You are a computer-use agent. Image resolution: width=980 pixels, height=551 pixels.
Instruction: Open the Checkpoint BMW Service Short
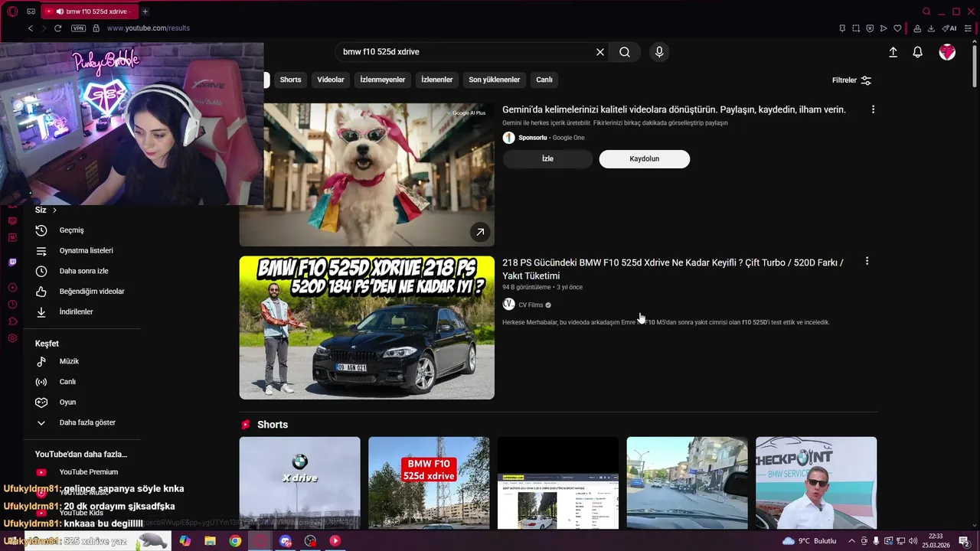click(x=816, y=483)
